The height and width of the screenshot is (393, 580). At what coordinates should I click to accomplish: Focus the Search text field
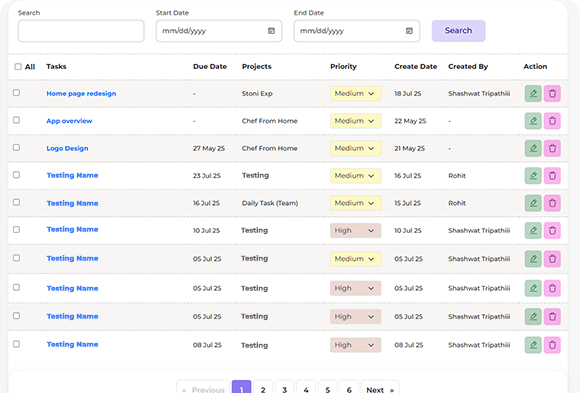pyautogui.click(x=81, y=31)
